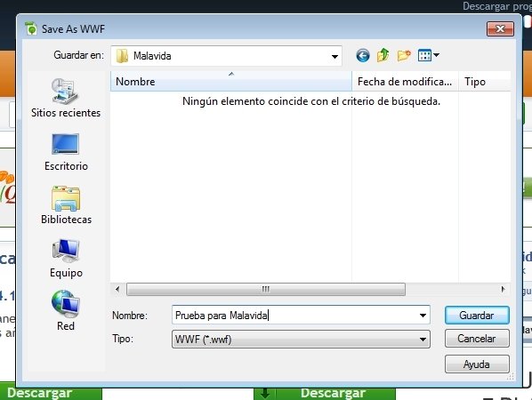Sort by Fecha de modificación column header
The width and height of the screenshot is (532, 400).
405,82
